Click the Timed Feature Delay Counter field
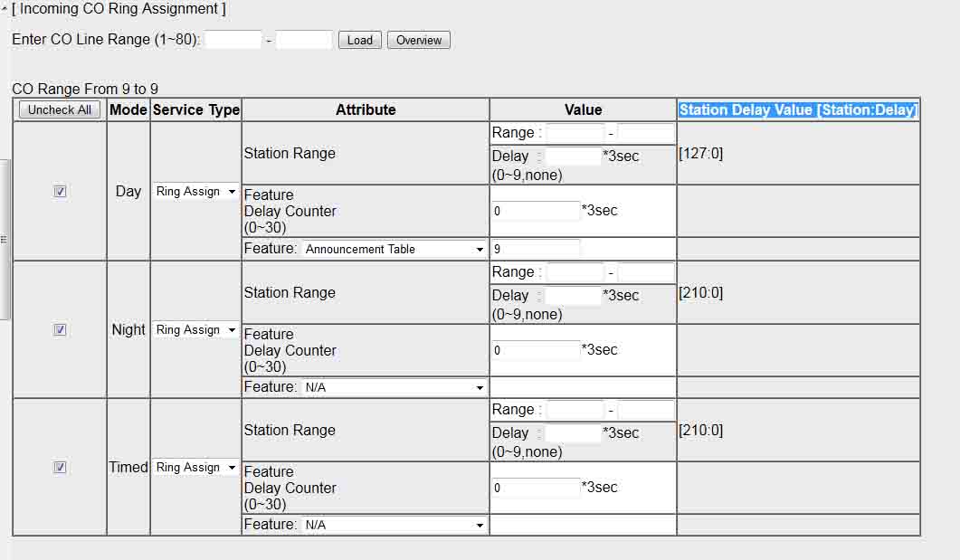960x560 pixels. tap(535, 488)
